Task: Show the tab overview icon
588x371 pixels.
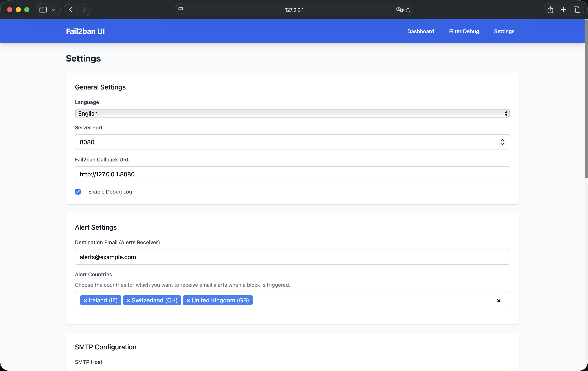Action: pos(577,10)
